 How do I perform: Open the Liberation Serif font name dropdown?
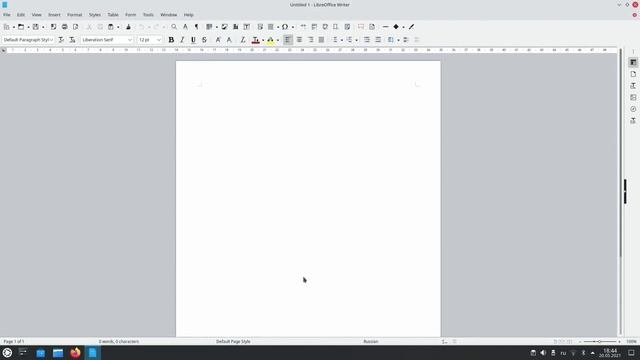click(130, 40)
